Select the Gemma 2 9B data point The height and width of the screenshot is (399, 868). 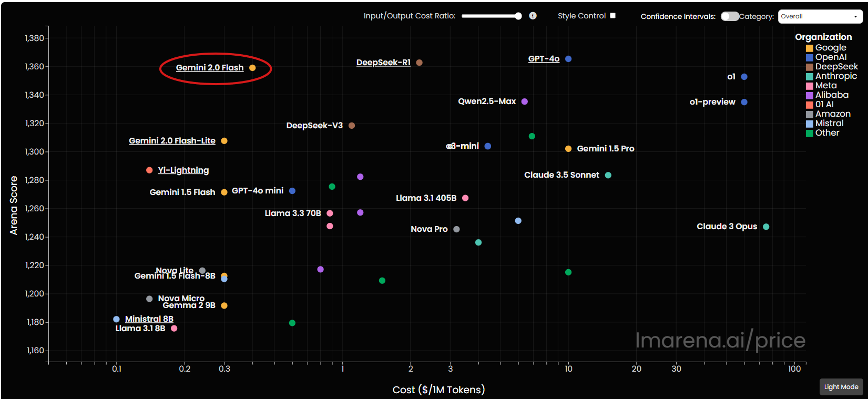pyautogui.click(x=224, y=305)
